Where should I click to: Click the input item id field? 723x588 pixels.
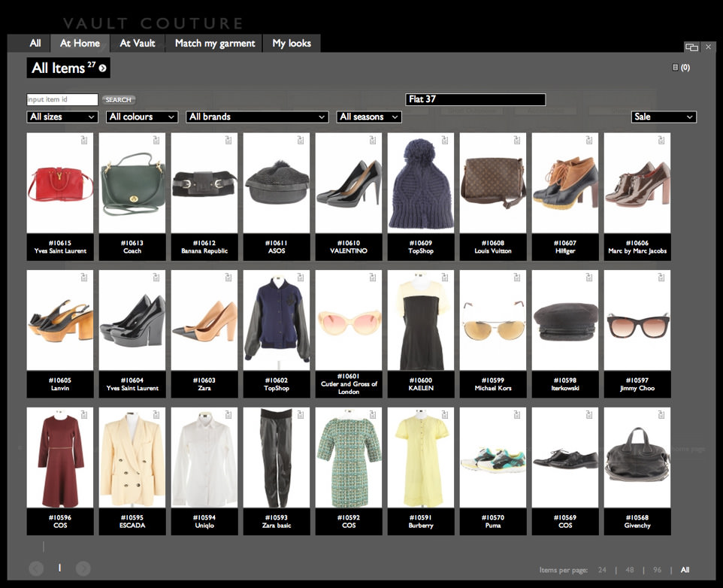62,99
